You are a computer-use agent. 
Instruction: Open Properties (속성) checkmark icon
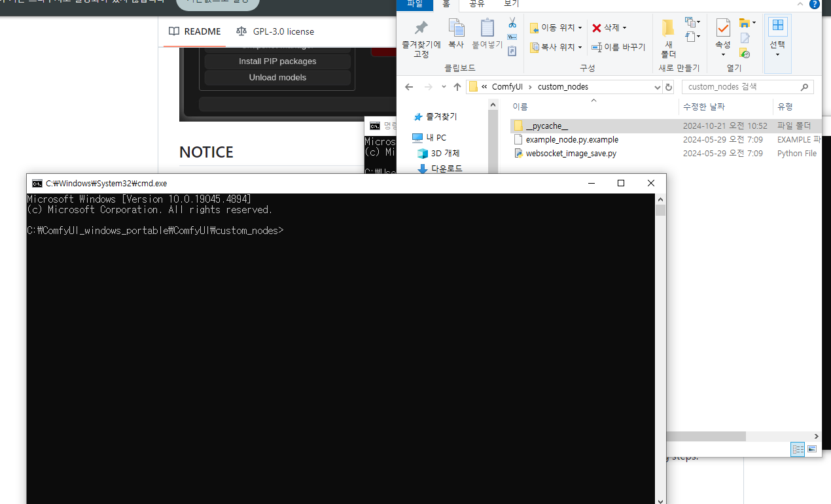tap(723, 28)
